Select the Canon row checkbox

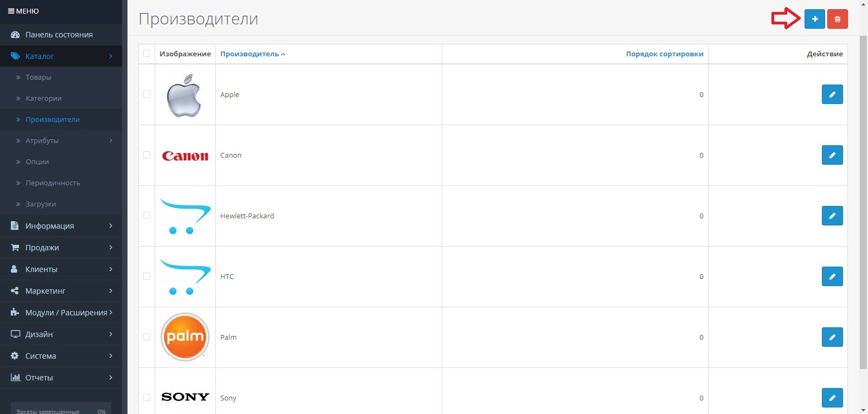click(x=146, y=155)
